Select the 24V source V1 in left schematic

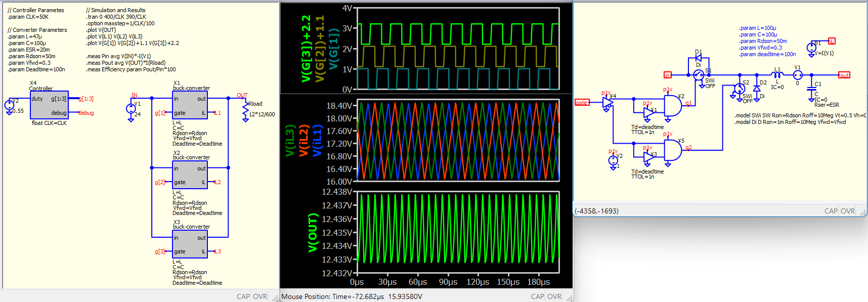[131, 109]
